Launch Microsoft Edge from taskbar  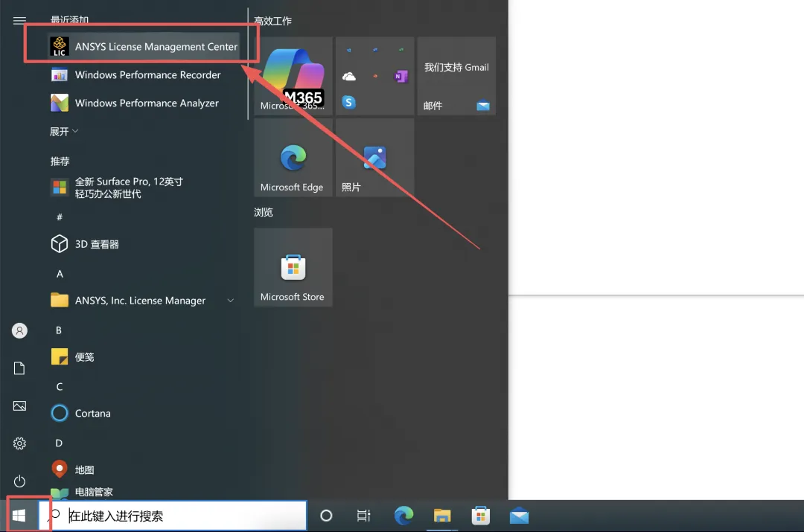(403, 516)
